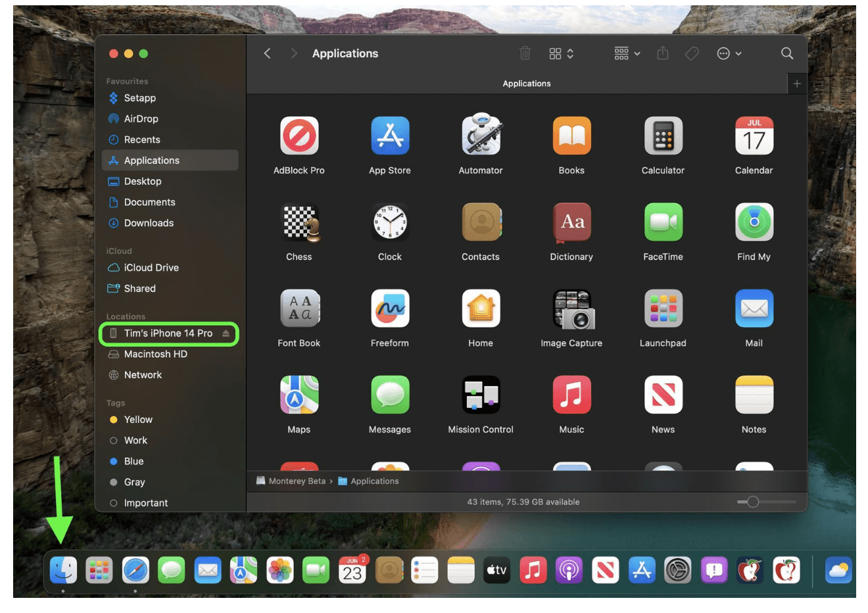Screen dimensions: 868x613
Task: Open the Desktop folder in the sidebar
Action: coord(170,182)
